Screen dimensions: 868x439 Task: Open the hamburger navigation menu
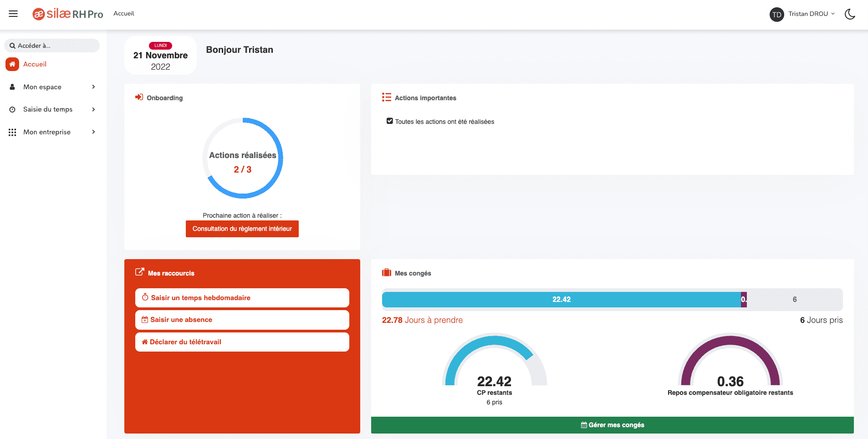pyautogui.click(x=13, y=14)
